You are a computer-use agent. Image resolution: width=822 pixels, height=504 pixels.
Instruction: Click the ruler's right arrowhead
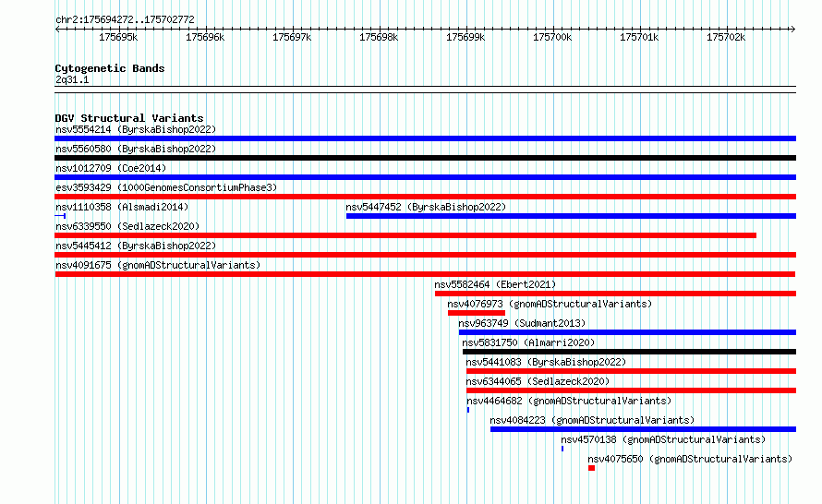[x=793, y=29]
